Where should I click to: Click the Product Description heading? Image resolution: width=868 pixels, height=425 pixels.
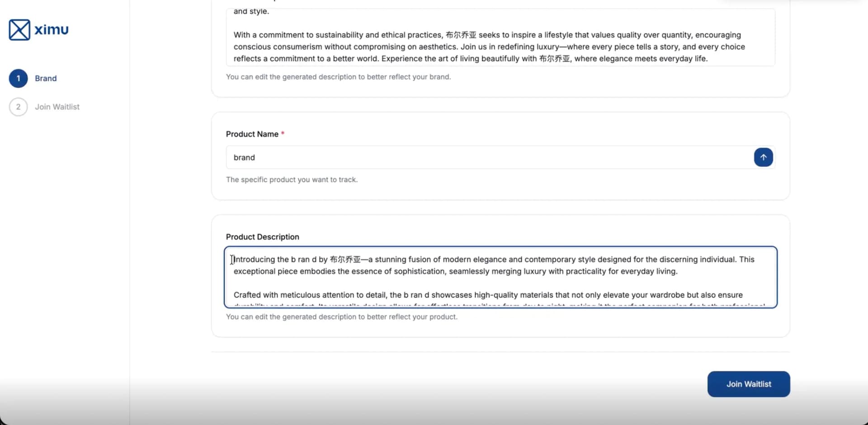[x=262, y=237]
